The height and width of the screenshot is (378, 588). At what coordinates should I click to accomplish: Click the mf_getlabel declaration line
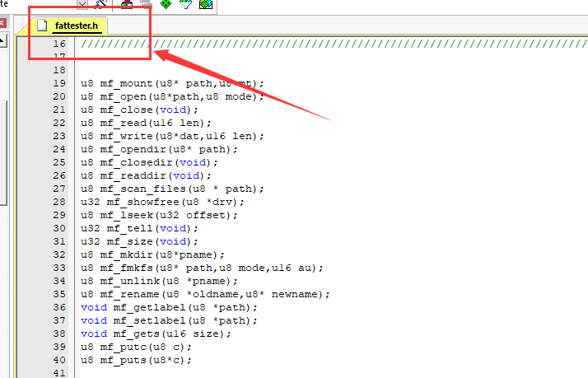pos(169,307)
